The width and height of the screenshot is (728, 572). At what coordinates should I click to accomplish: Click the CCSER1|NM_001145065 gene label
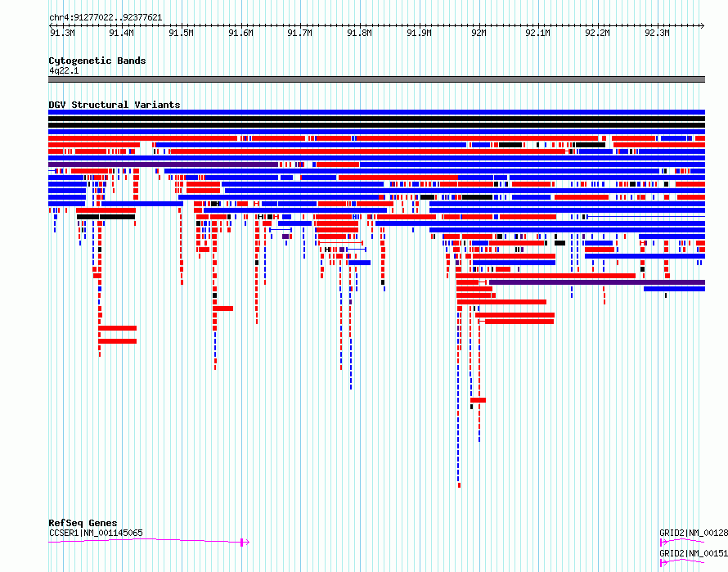coord(96,533)
